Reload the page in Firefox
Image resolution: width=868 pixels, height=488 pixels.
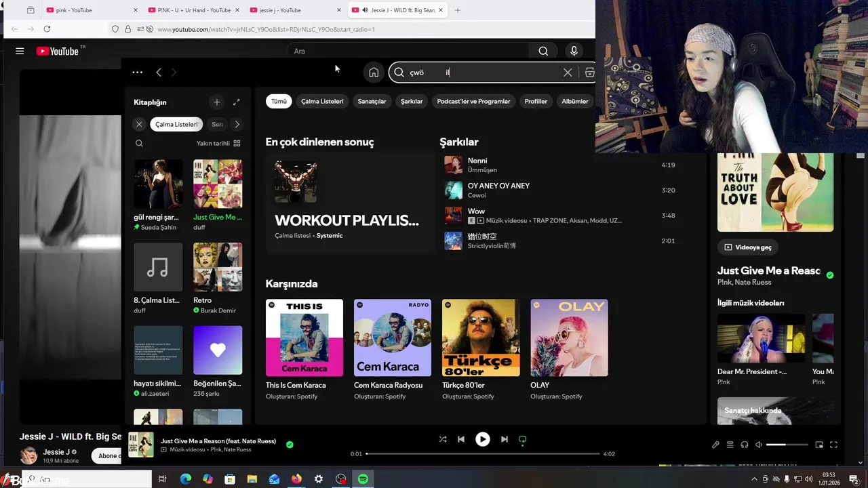click(x=47, y=29)
